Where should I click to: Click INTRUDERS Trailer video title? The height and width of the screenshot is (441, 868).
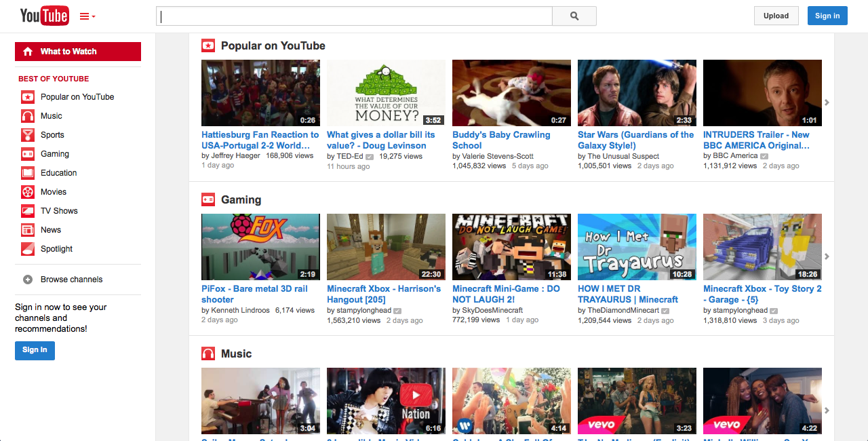pyautogui.click(x=756, y=140)
